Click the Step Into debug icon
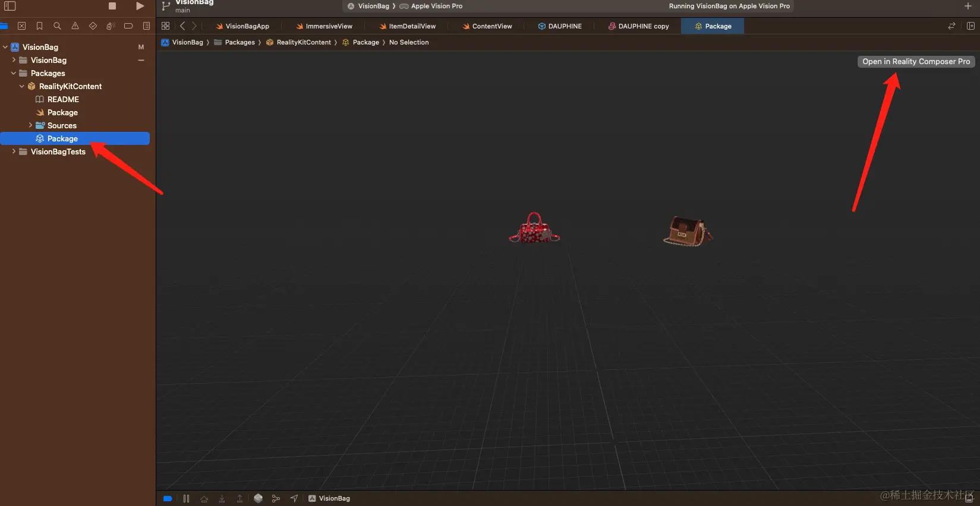The height and width of the screenshot is (506, 980). (x=222, y=498)
